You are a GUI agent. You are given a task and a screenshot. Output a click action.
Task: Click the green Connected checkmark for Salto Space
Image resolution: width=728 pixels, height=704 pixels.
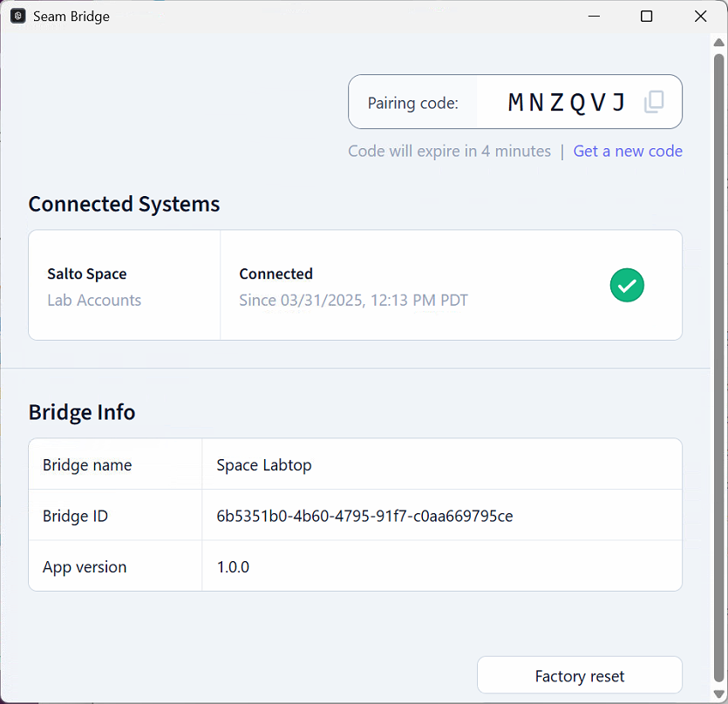point(627,285)
